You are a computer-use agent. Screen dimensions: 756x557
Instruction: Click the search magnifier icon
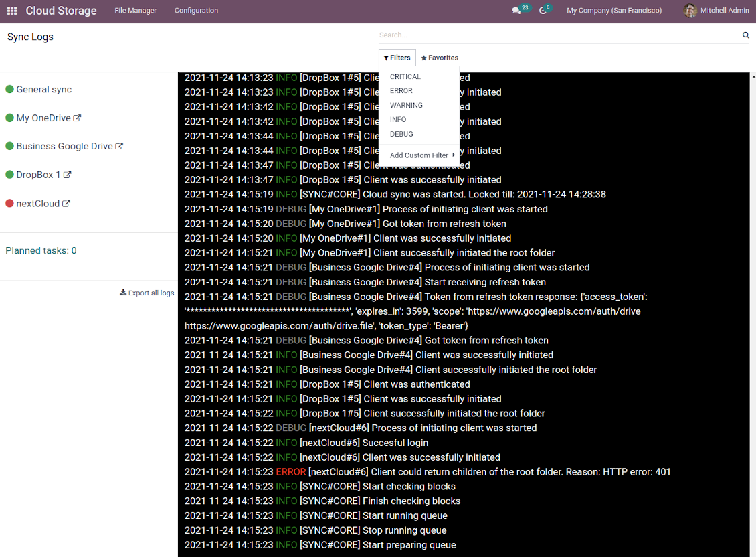(x=745, y=35)
